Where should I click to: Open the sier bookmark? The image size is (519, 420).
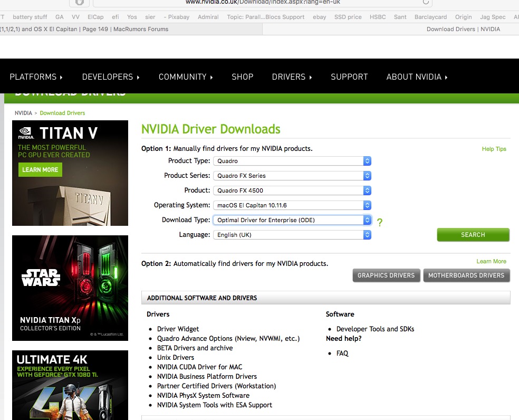click(150, 17)
